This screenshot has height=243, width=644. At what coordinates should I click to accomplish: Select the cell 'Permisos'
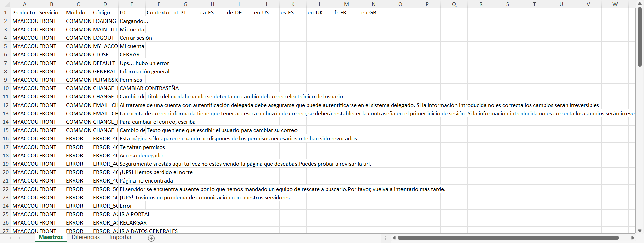point(132,80)
